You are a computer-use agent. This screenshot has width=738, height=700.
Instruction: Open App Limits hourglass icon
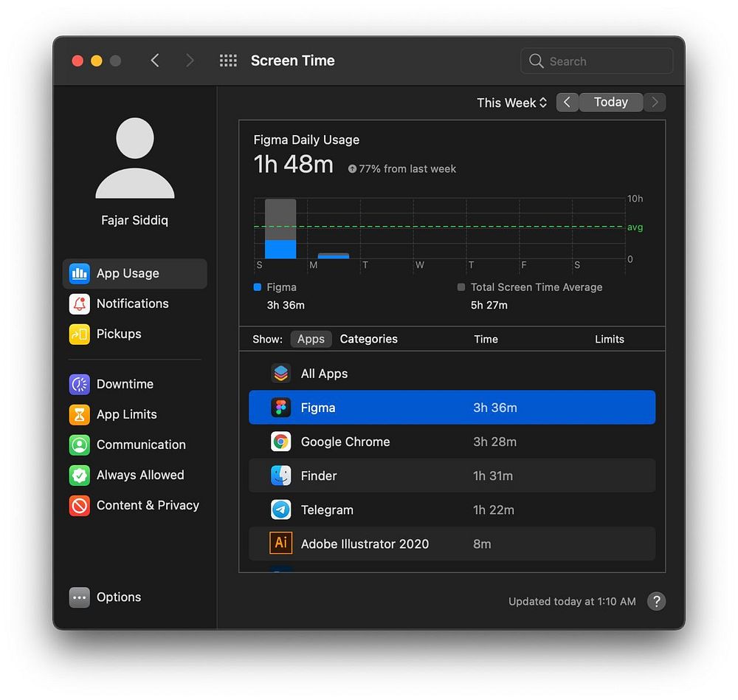(x=80, y=414)
